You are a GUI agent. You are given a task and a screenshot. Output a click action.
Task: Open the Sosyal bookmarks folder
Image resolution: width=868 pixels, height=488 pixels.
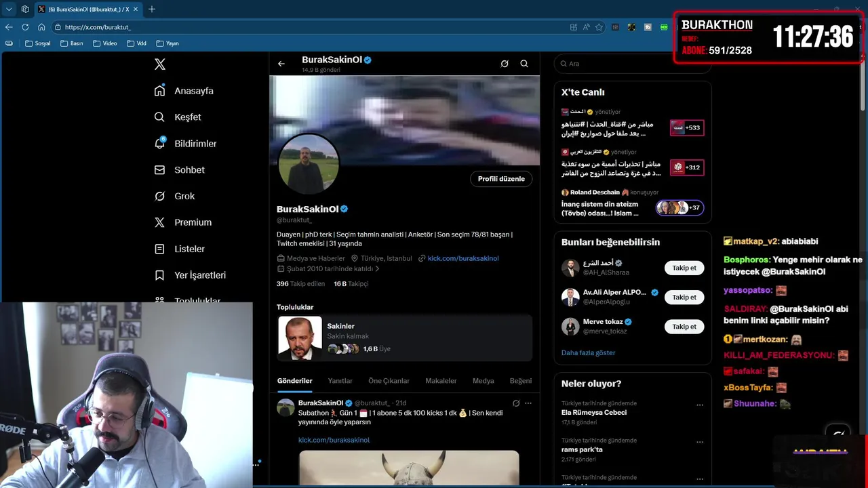tap(37, 43)
